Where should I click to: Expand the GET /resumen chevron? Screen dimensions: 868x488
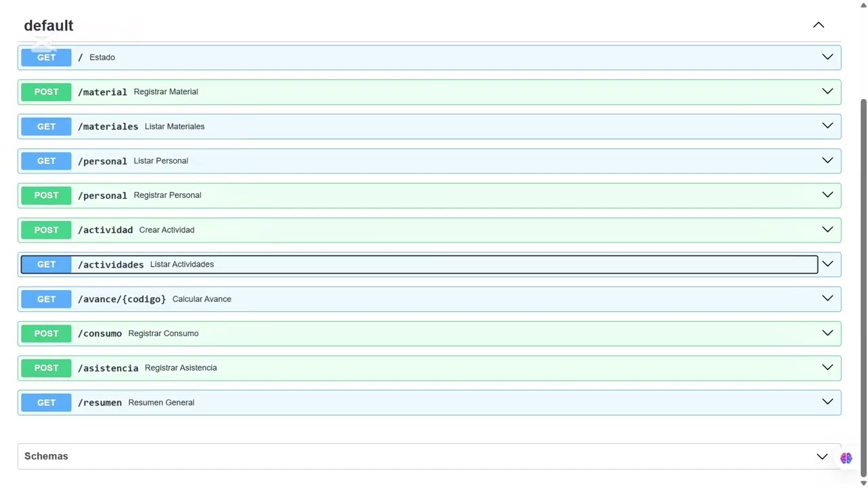pos(827,403)
